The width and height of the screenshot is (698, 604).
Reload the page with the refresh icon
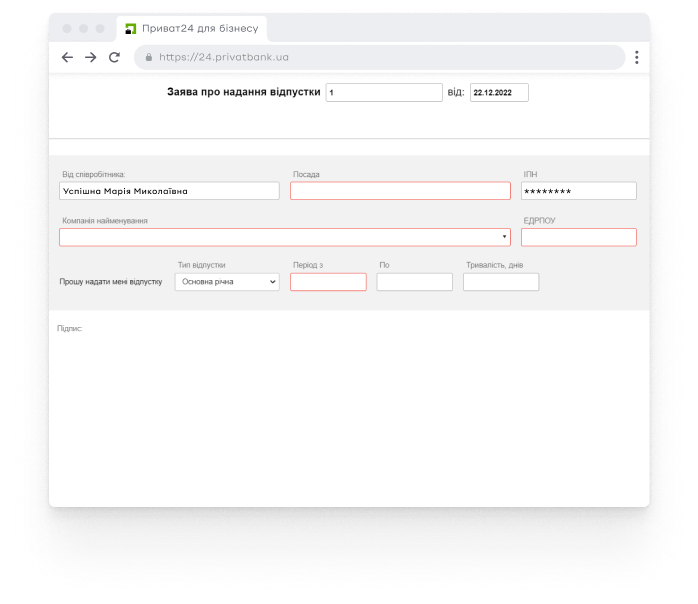[x=114, y=58]
